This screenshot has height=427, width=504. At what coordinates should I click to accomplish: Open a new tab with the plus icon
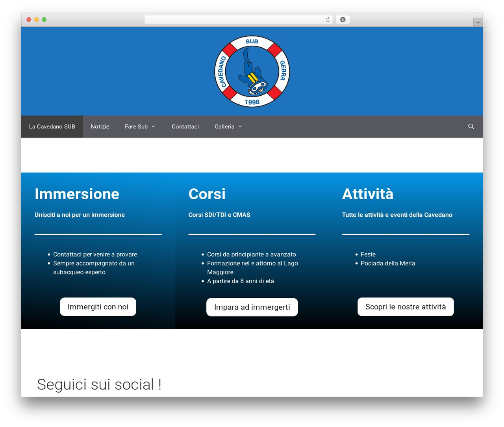click(x=478, y=22)
